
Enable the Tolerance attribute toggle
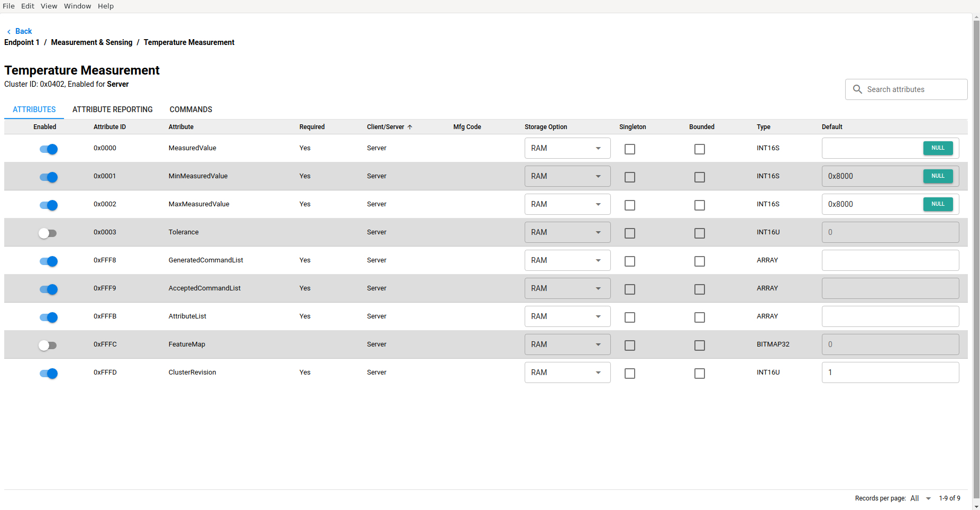pos(48,233)
